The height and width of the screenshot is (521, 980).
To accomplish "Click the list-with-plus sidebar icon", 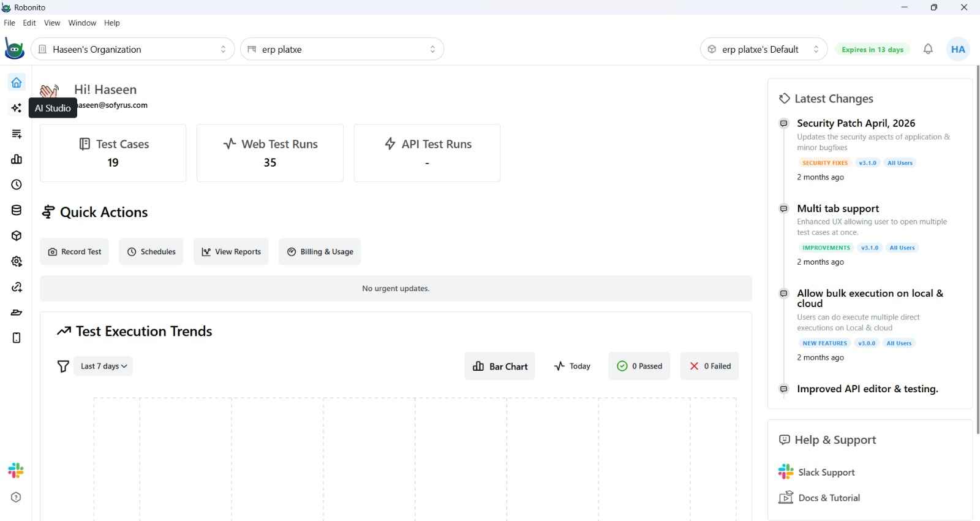I will tap(17, 134).
